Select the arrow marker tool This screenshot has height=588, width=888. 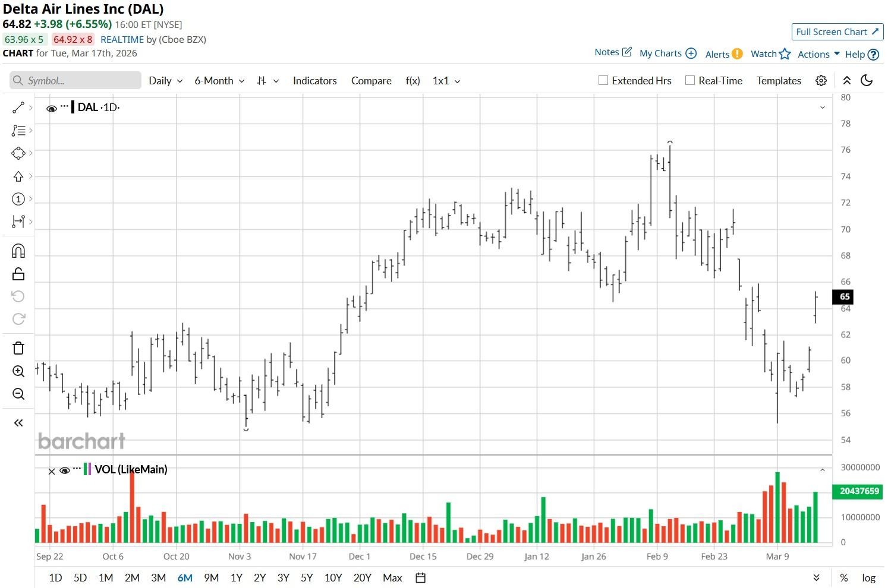[x=18, y=176]
